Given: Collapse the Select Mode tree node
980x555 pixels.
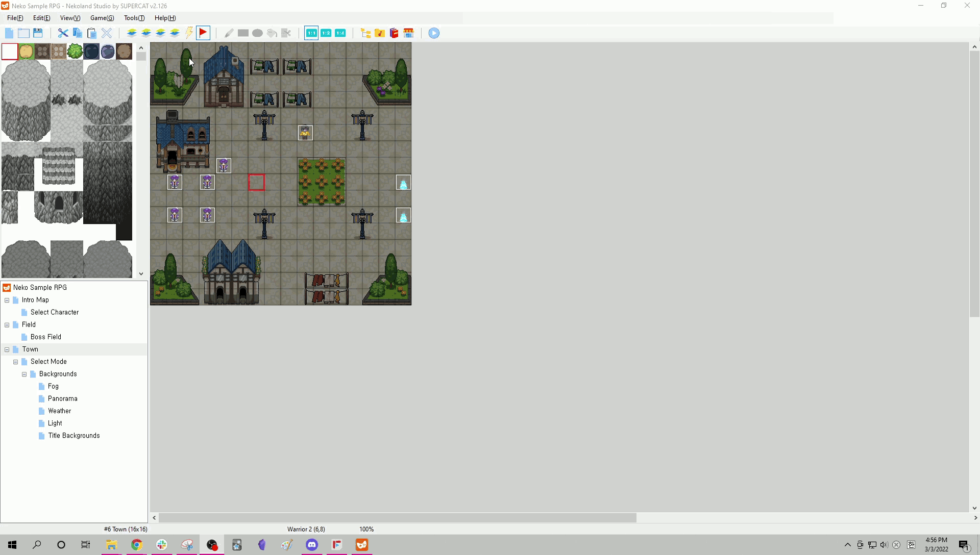Looking at the screenshot, I should coord(16,362).
